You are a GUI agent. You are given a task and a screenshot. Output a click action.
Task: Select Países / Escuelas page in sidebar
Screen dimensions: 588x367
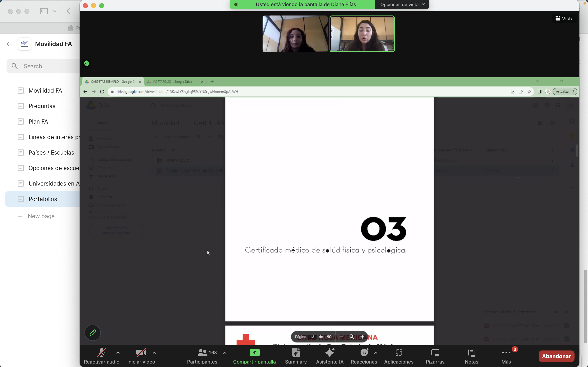pos(51,153)
